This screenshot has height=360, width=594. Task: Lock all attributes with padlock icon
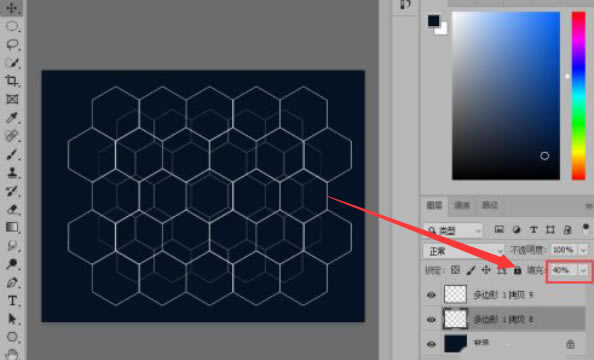point(517,270)
